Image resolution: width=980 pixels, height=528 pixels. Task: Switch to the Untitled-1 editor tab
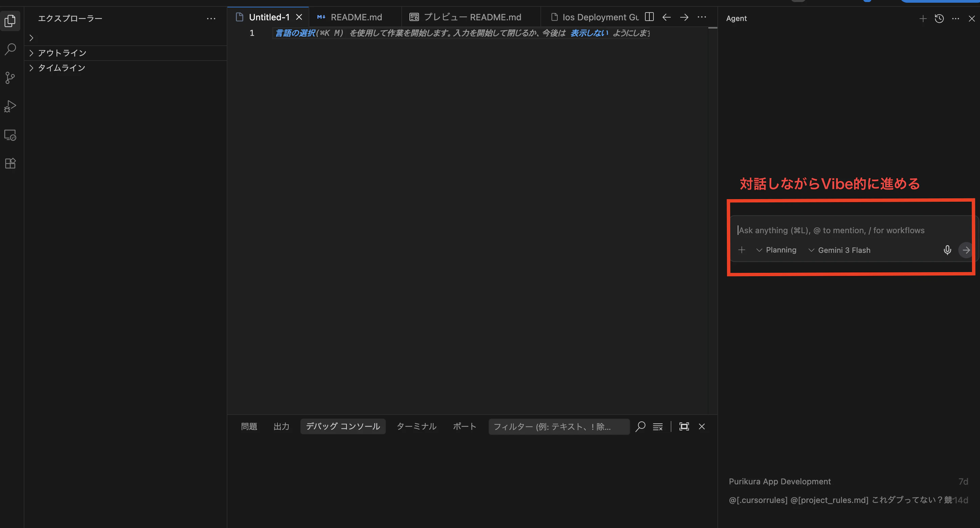(269, 17)
